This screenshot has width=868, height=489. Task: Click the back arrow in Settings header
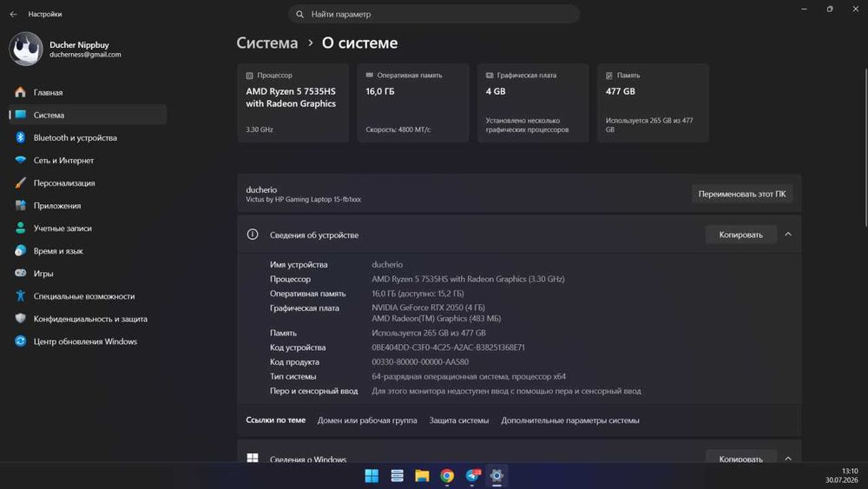click(13, 14)
